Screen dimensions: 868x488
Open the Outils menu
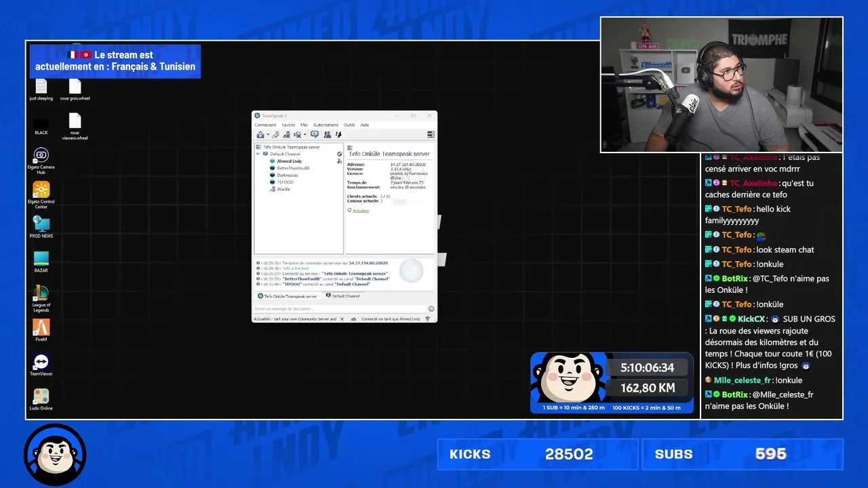pyautogui.click(x=349, y=125)
